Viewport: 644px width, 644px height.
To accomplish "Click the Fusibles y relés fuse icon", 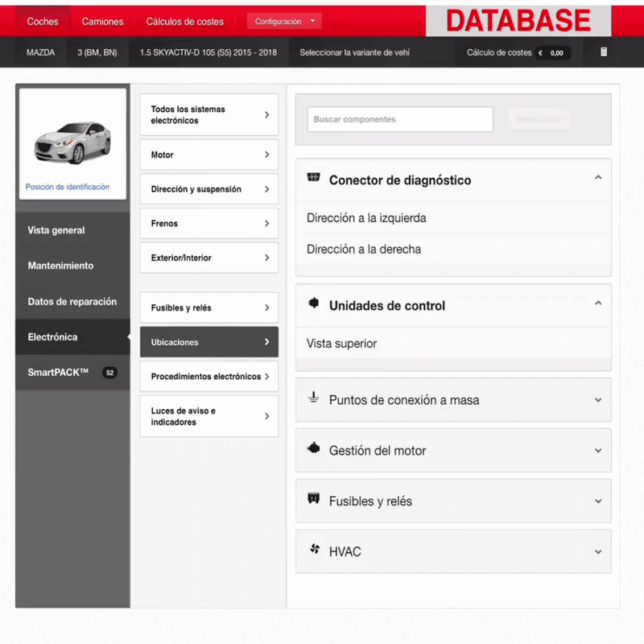I will 313,498.
